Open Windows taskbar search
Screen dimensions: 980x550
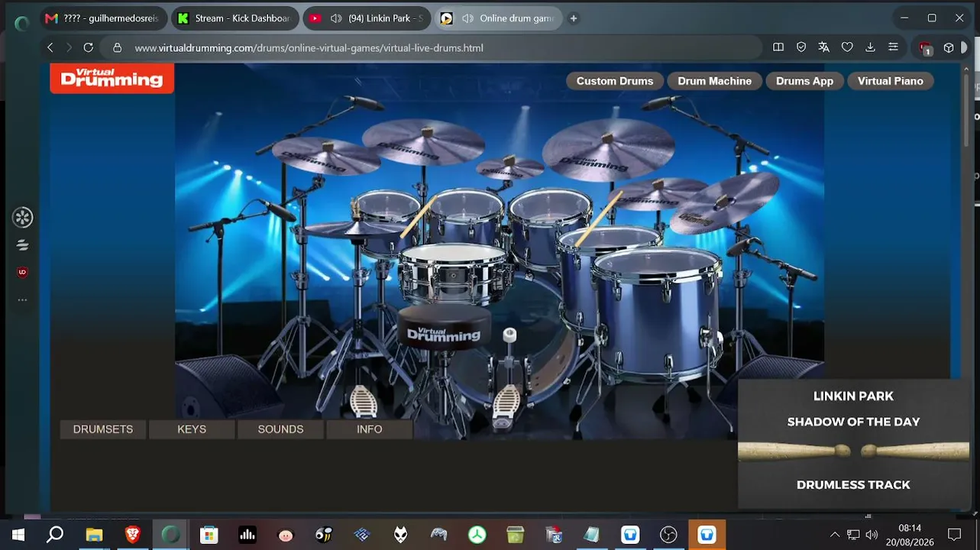pos(55,535)
